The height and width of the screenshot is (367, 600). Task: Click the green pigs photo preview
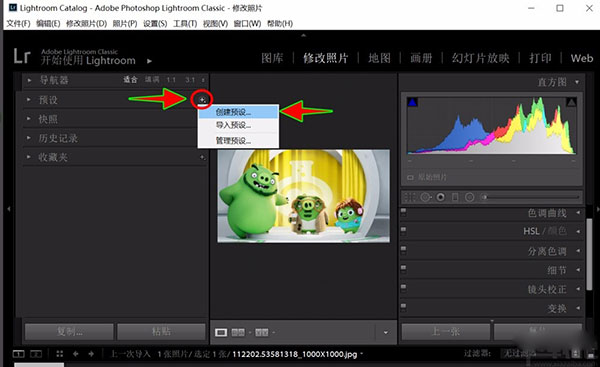(x=303, y=196)
